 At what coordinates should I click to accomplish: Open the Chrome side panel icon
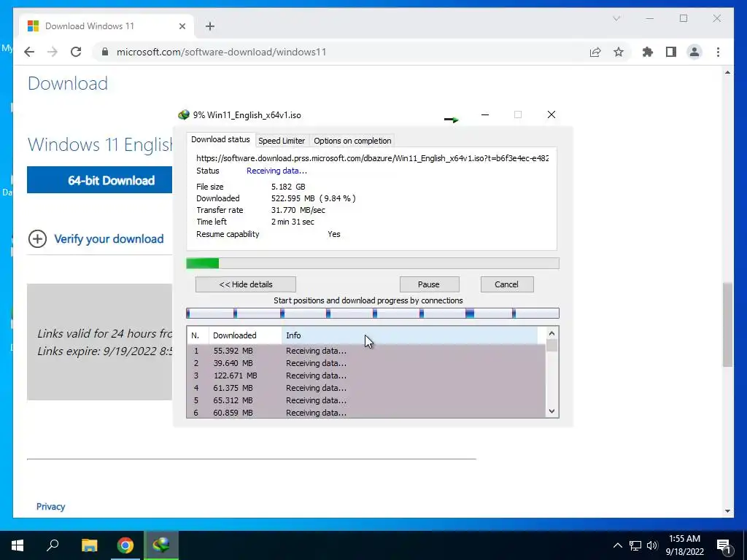point(671,52)
